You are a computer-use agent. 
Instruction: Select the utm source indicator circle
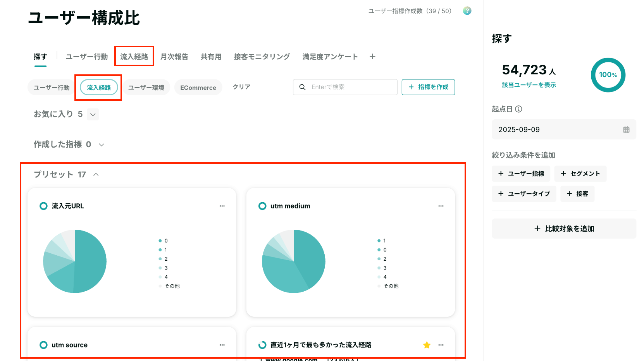pos(43,345)
